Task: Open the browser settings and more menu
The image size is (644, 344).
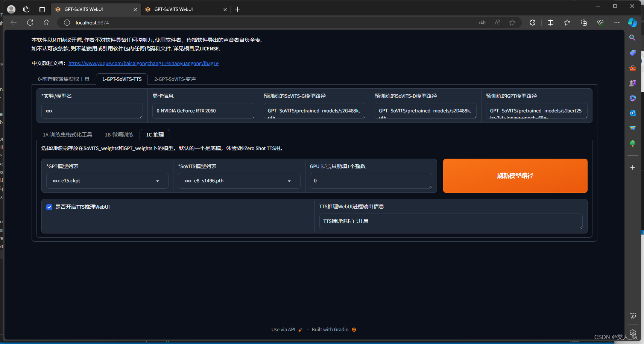Action: [x=617, y=23]
